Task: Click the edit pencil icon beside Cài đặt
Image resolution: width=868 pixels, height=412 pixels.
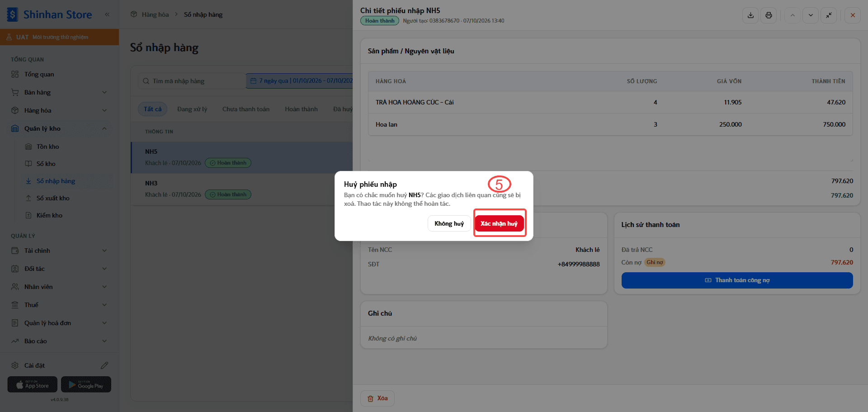Action: click(x=104, y=365)
